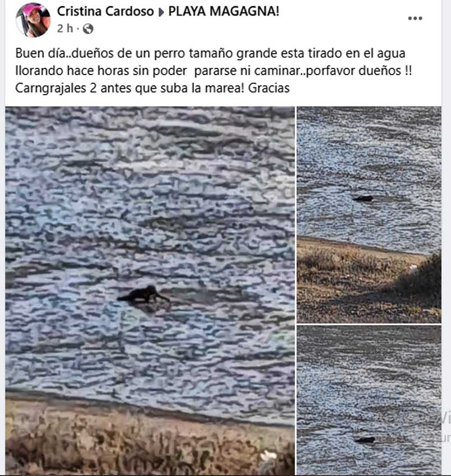The width and height of the screenshot is (451, 476).
Task: Open the three-dots post options menu
Action: click(415, 18)
